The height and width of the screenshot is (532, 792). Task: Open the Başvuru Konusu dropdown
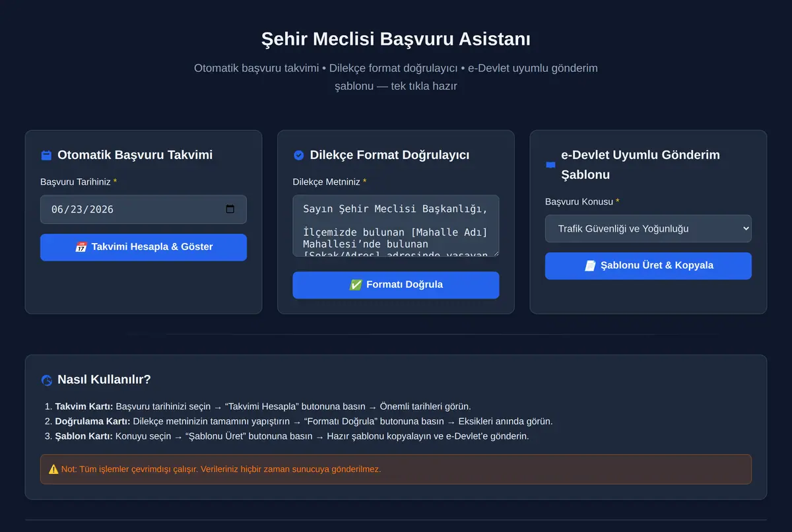pos(648,228)
